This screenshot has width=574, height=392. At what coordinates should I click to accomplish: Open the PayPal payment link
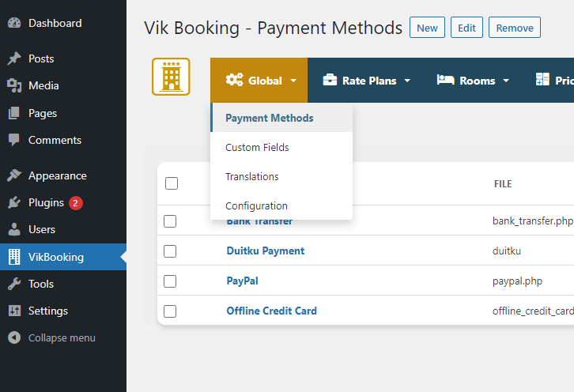coord(243,281)
